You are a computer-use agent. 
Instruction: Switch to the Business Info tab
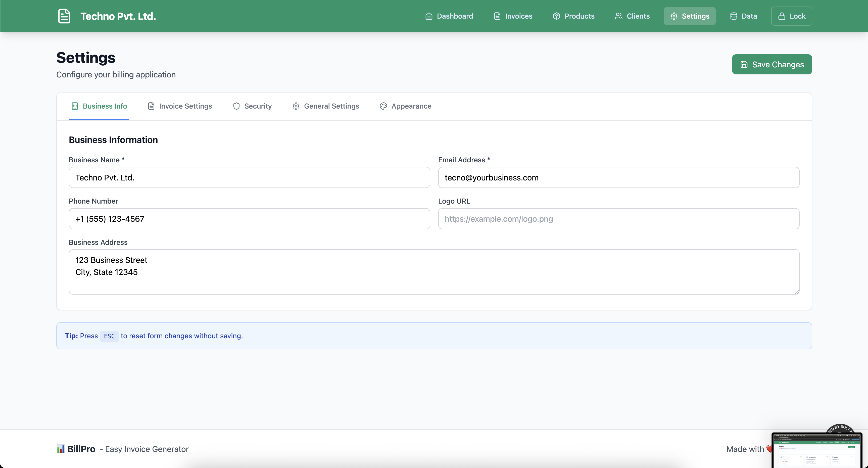pos(99,106)
